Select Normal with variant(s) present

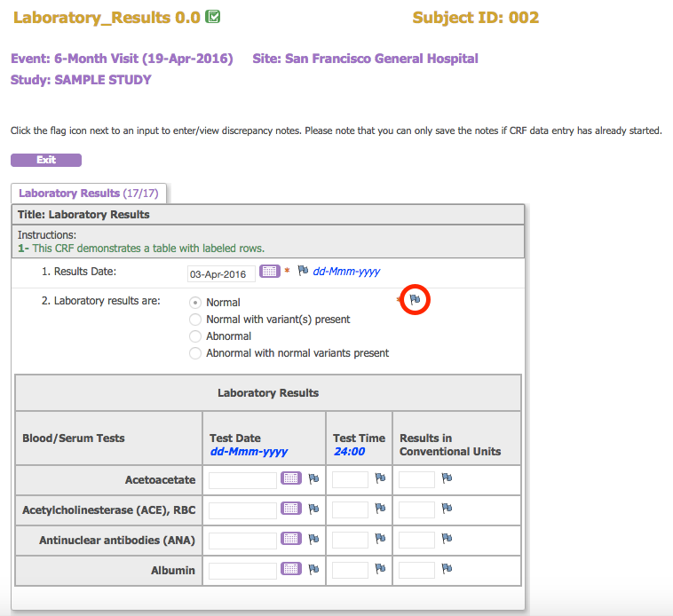[195, 320]
